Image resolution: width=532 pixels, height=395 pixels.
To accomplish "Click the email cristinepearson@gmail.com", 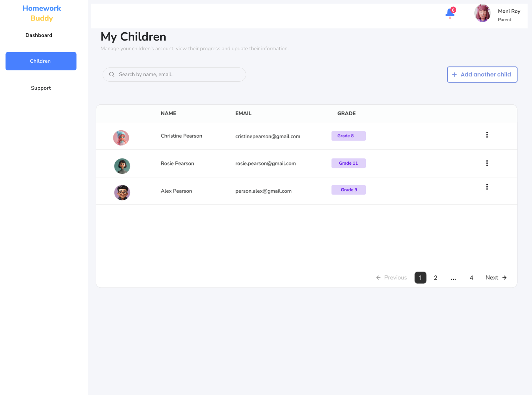I will (268, 136).
